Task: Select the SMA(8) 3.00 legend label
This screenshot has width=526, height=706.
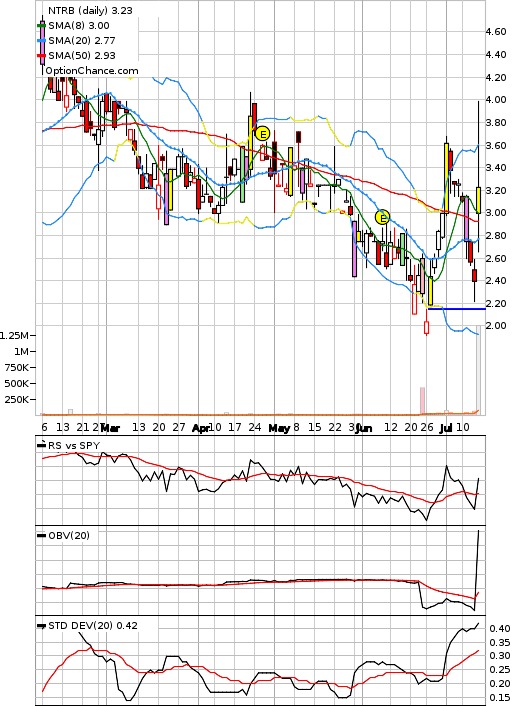Action: tap(79, 26)
